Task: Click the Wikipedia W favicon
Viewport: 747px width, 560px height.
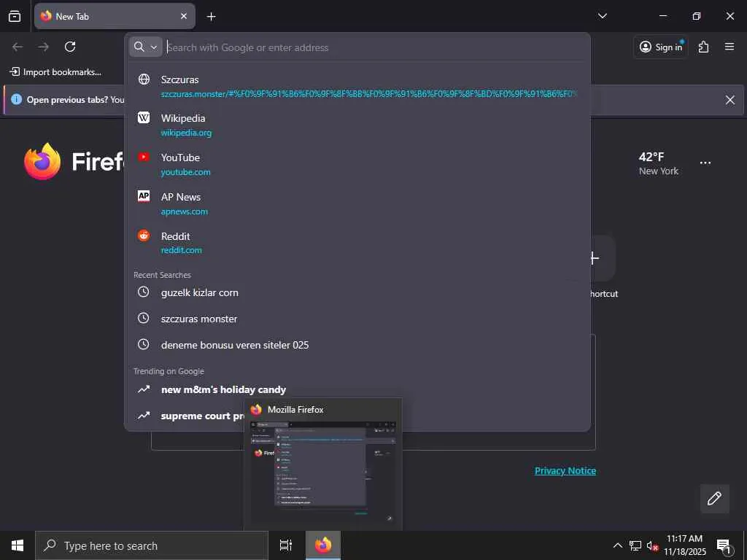Action: point(144,117)
